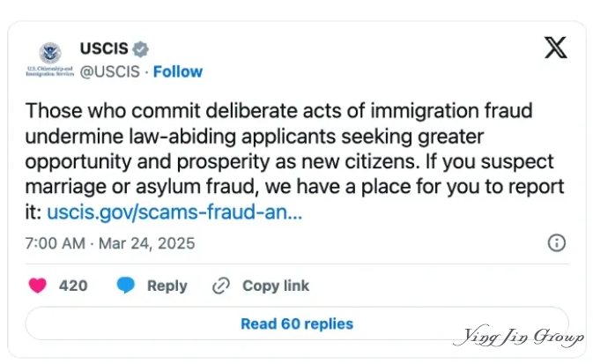Click the Ying Jin Group watermark
593x364 pixels.
coord(518,336)
